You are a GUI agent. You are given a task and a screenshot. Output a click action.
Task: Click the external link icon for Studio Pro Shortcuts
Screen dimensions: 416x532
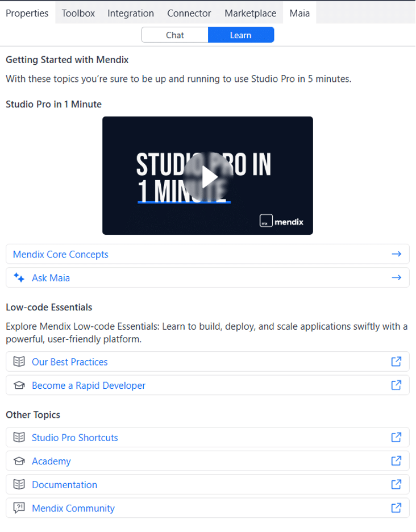[397, 437]
